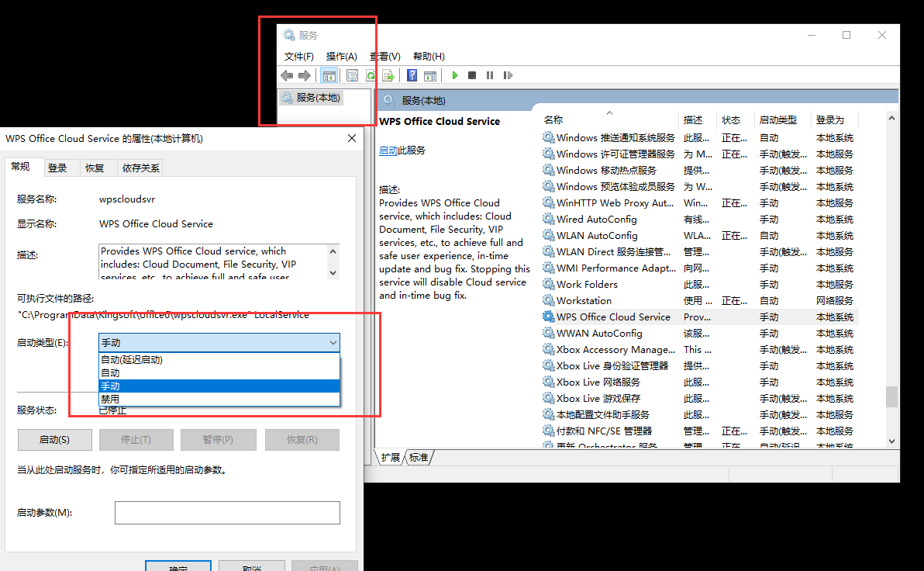The height and width of the screenshot is (571, 924).
Task: Click gear icon of Windows 移动热点服务 row
Action: point(548,170)
